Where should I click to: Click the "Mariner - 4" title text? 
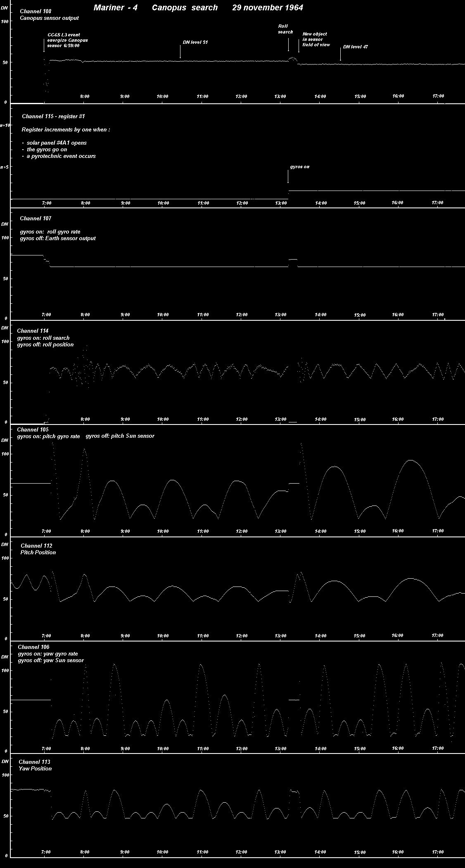(116, 7)
